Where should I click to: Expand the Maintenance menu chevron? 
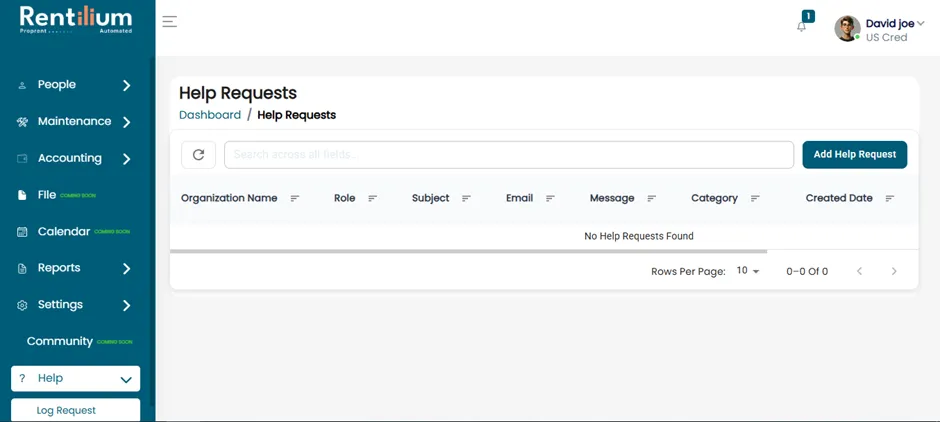pyautogui.click(x=126, y=122)
